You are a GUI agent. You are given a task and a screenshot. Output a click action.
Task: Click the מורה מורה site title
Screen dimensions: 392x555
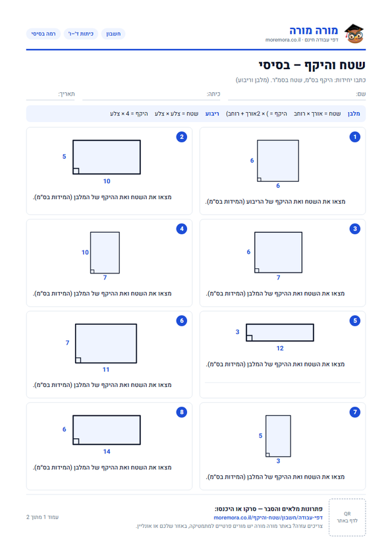click(314, 30)
